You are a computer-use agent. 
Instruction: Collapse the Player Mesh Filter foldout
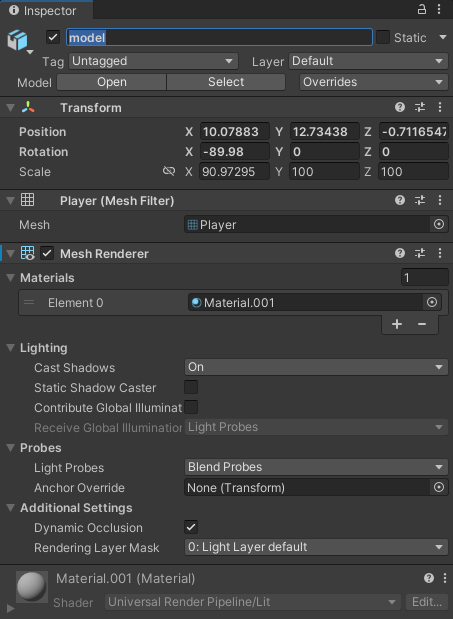pos(11,200)
